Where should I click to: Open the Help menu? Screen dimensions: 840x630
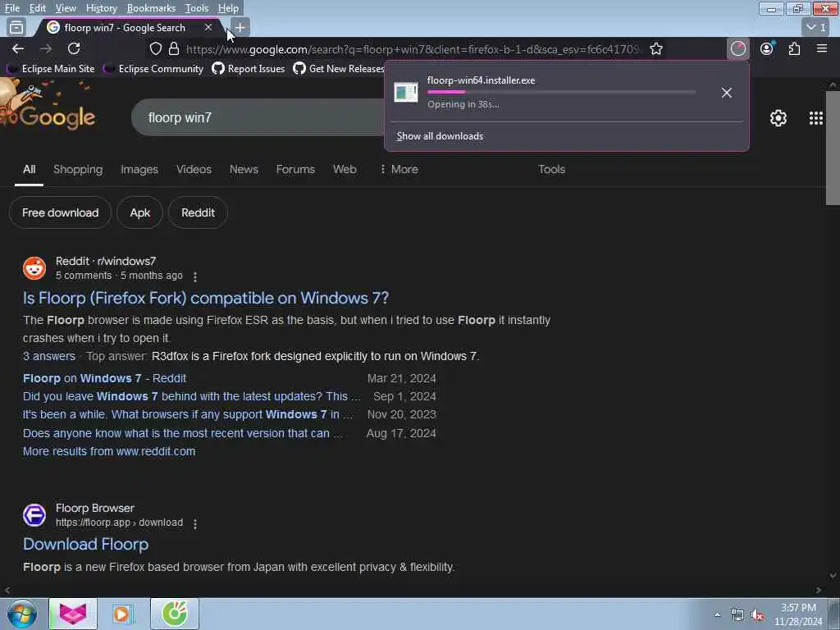[x=228, y=8]
